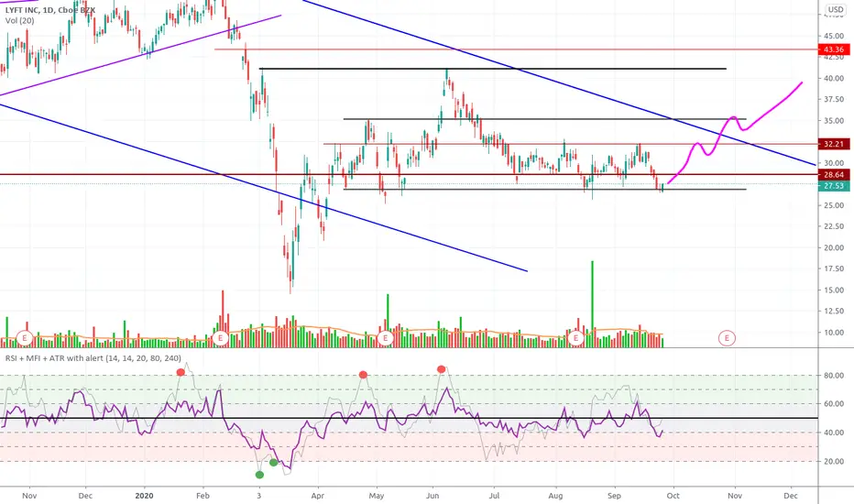Click the 80.00 RSI axis value
Viewport: 854px width, 504px height.
834,376
